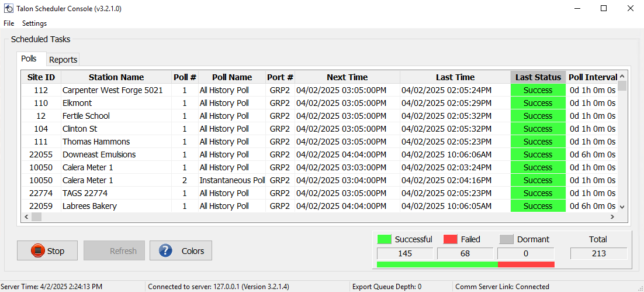Image resolution: width=644 pixels, height=292 pixels.
Task: Click Last Time 04/02/2025 02:04:16PM cell
Action: coord(455,180)
